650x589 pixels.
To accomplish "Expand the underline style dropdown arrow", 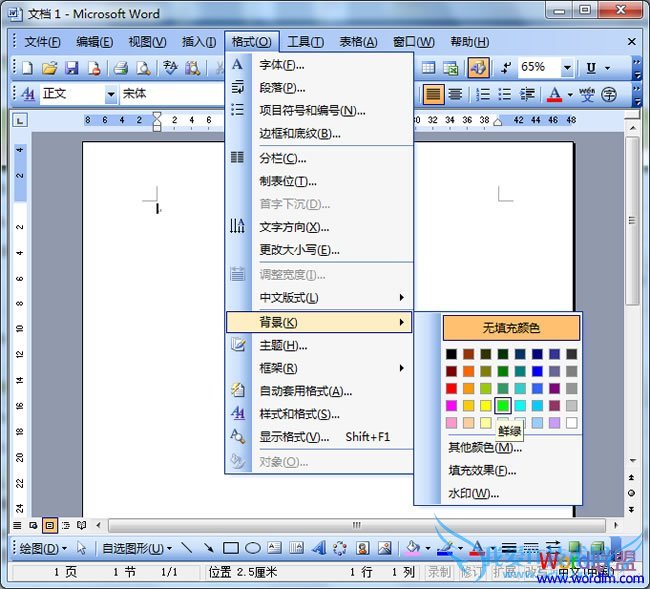I will tap(607, 68).
